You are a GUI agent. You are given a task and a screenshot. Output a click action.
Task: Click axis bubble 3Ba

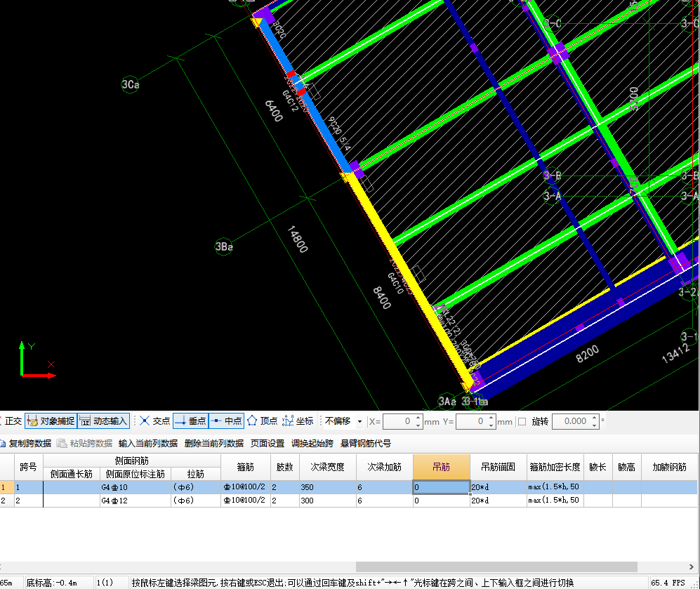[224, 246]
